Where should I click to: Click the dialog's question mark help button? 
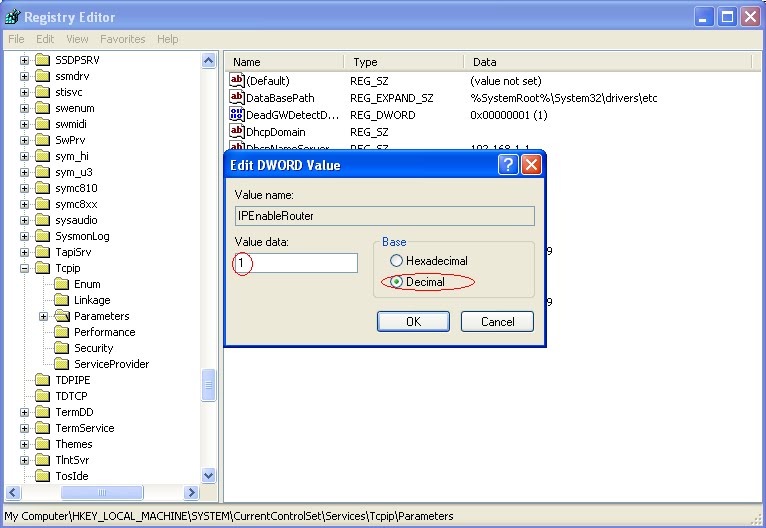[x=508, y=165]
